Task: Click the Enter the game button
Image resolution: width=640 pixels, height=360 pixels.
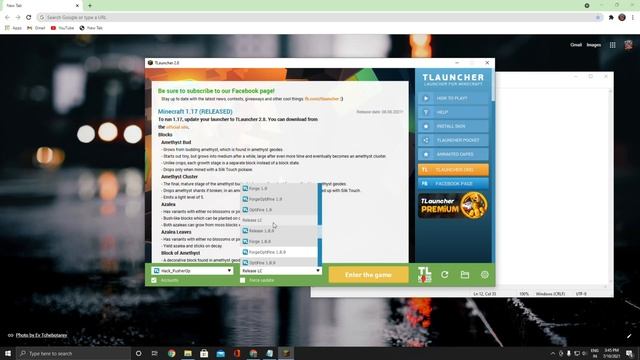Action: click(x=368, y=275)
